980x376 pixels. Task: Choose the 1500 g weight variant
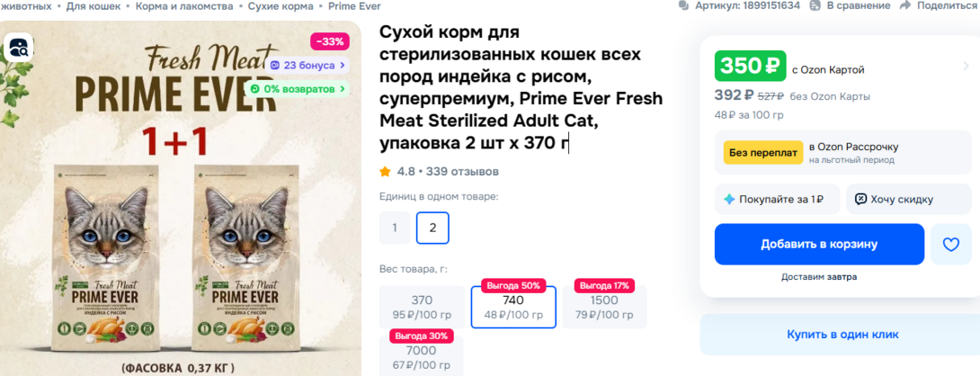click(x=604, y=307)
